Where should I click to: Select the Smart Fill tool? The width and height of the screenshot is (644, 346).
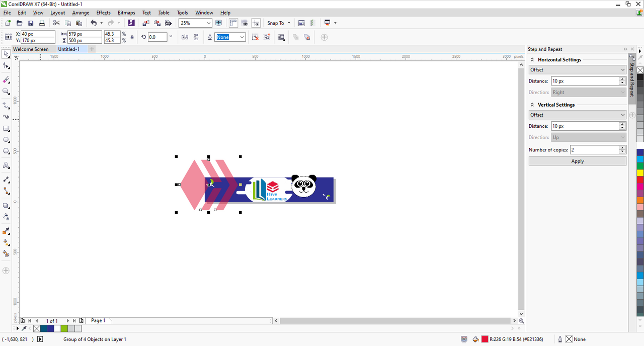tap(6, 254)
